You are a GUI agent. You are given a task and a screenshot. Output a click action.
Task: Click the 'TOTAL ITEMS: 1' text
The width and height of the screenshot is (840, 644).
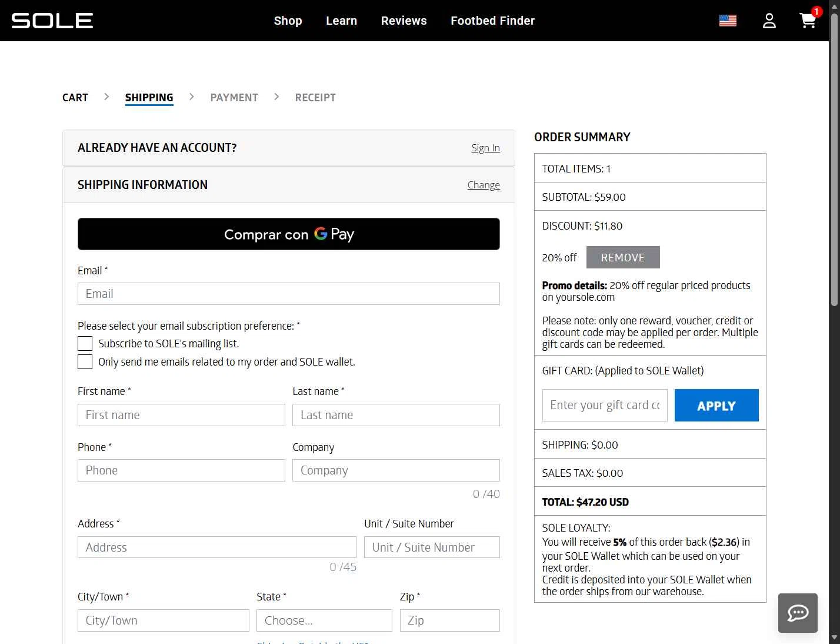point(576,169)
